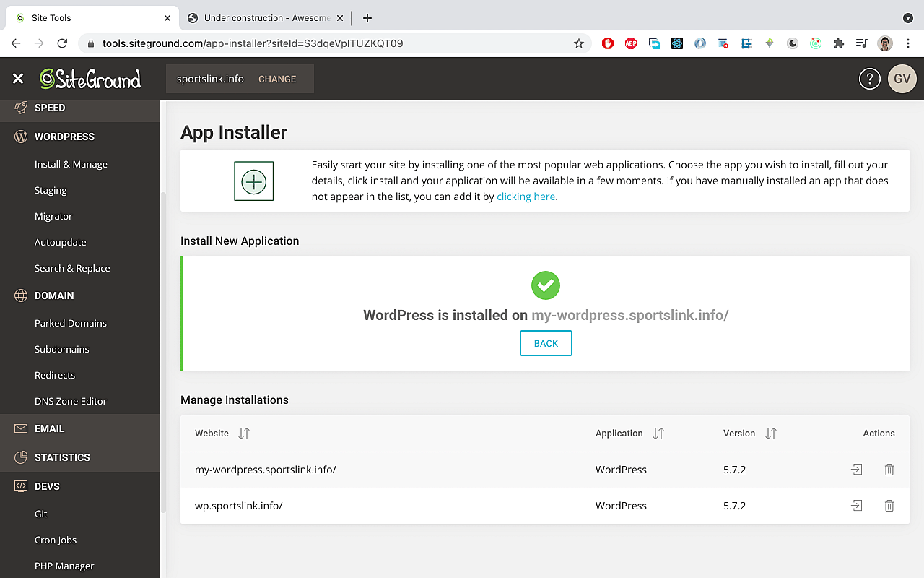Screen dimensions: 924x578
Task: Bookmark this page with the star icon
Action: click(x=578, y=43)
